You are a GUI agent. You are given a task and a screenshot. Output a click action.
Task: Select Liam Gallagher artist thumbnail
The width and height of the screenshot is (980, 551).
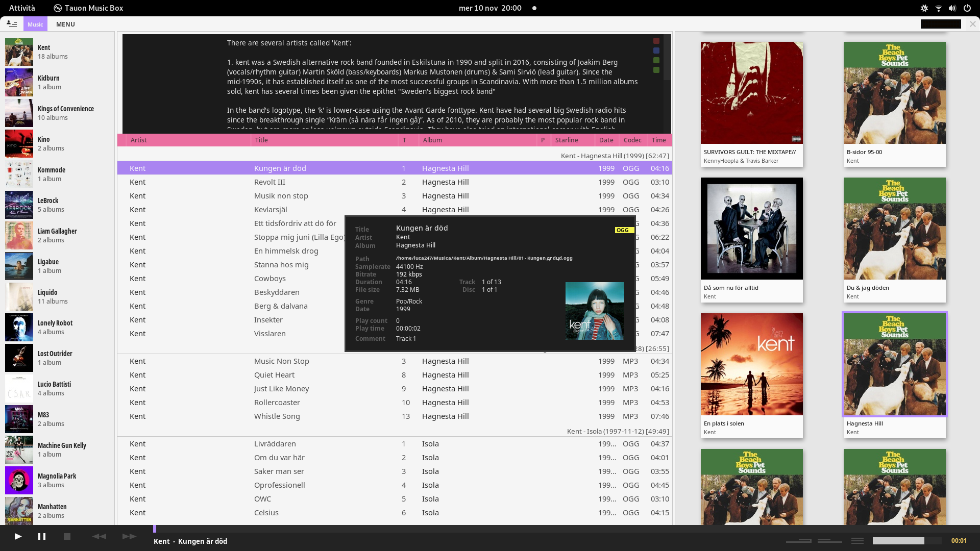click(x=19, y=235)
